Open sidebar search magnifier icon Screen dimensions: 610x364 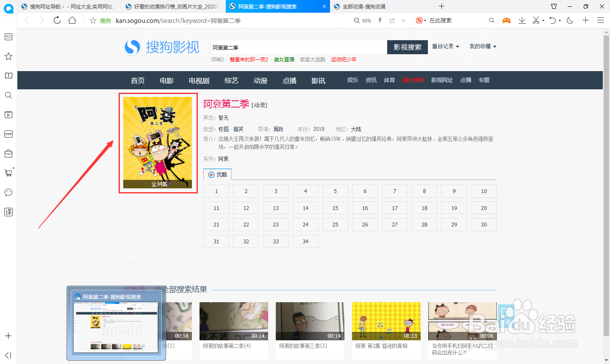[8, 95]
